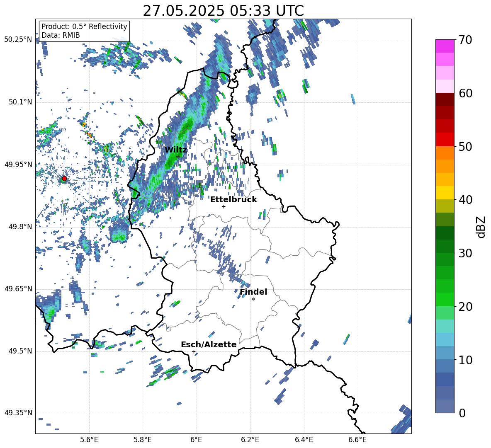Click the 49.35°N latitude label
Image resolution: width=491 pixels, height=448 pixels.
[18, 413]
